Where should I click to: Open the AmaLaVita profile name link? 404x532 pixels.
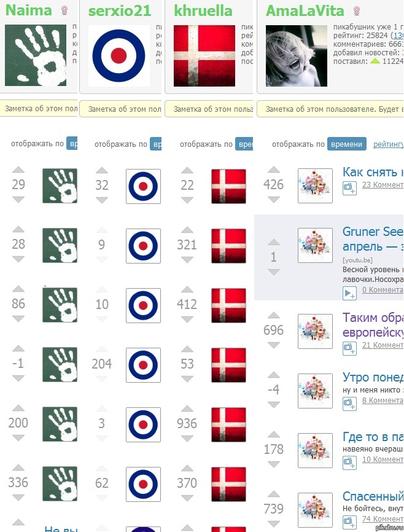(x=305, y=11)
